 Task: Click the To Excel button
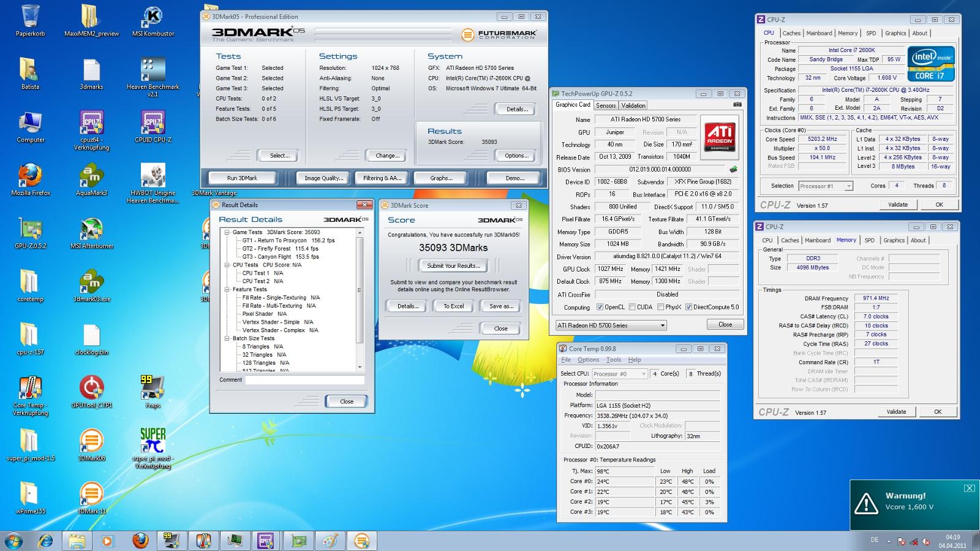pos(454,306)
